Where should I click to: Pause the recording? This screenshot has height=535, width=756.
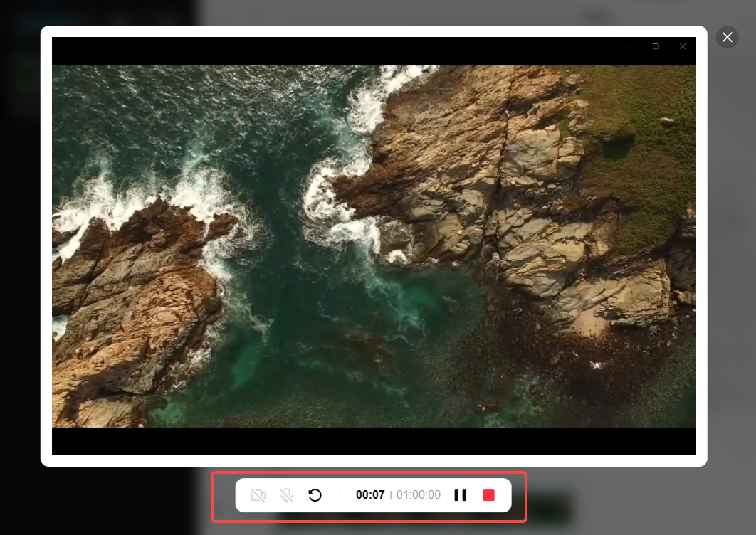(461, 495)
